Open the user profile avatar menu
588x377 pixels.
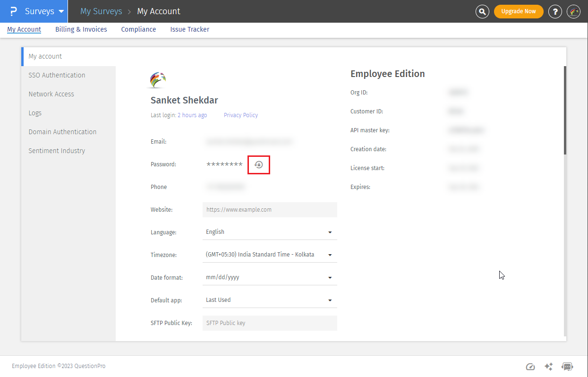[x=573, y=11]
